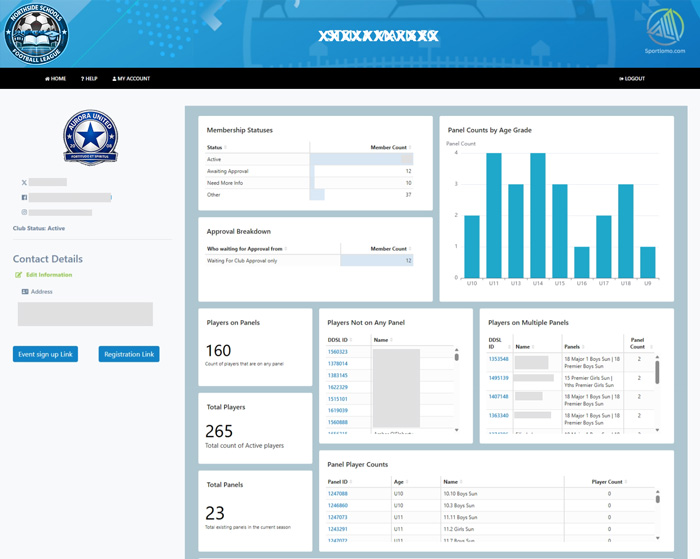Sort Membership Statuses by Status column
Viewport: 700px width, 559px height.
216,147
